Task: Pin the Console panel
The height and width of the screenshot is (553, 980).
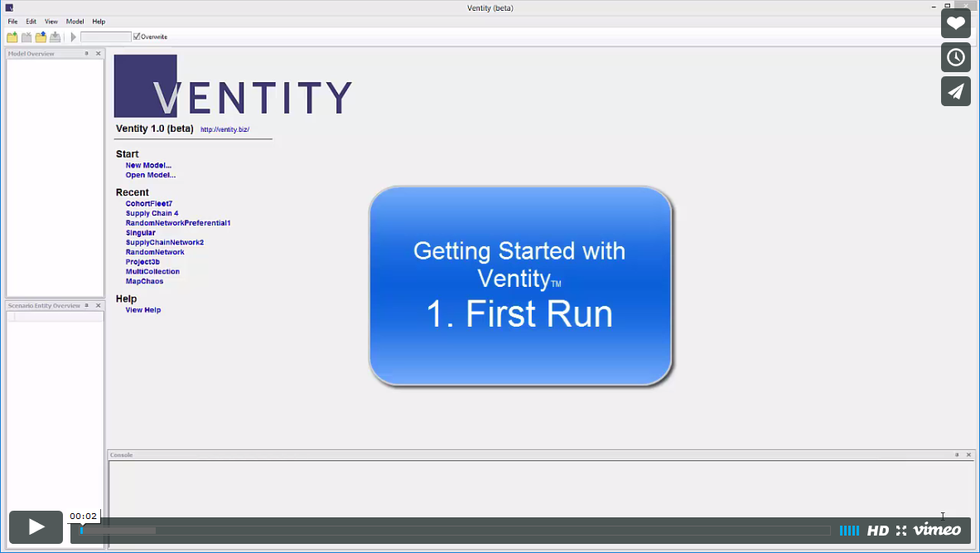Action: pos(957,455)
